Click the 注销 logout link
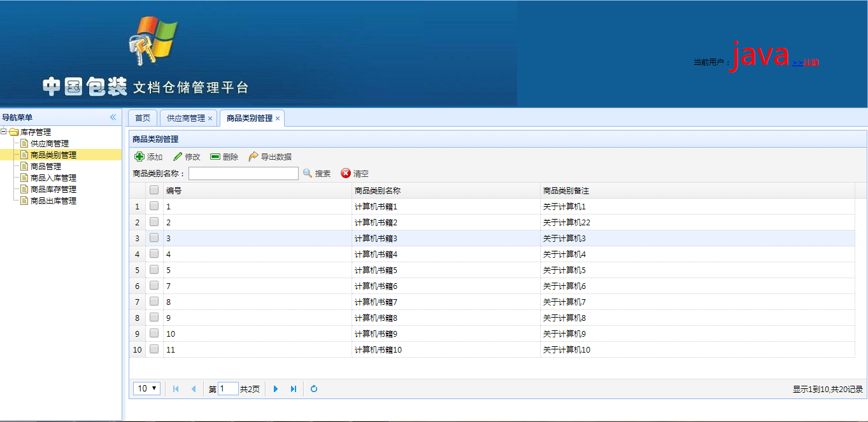 point(810,62)
